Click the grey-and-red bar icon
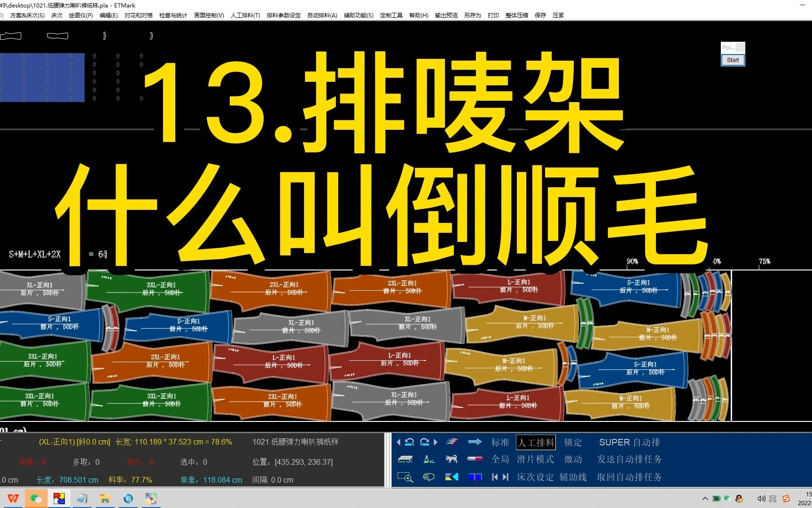812x508 pixels. click(475, 459)
